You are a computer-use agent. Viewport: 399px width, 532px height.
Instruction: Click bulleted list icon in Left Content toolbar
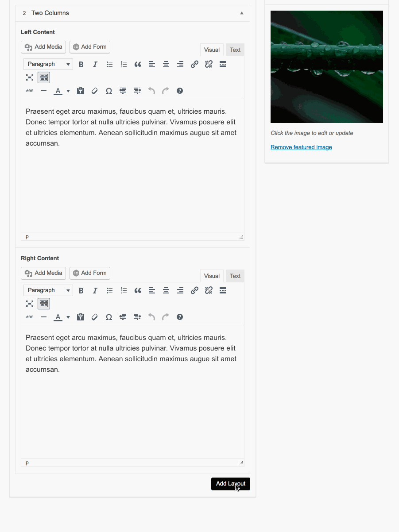pyautogui.click(x=109, y=65)
